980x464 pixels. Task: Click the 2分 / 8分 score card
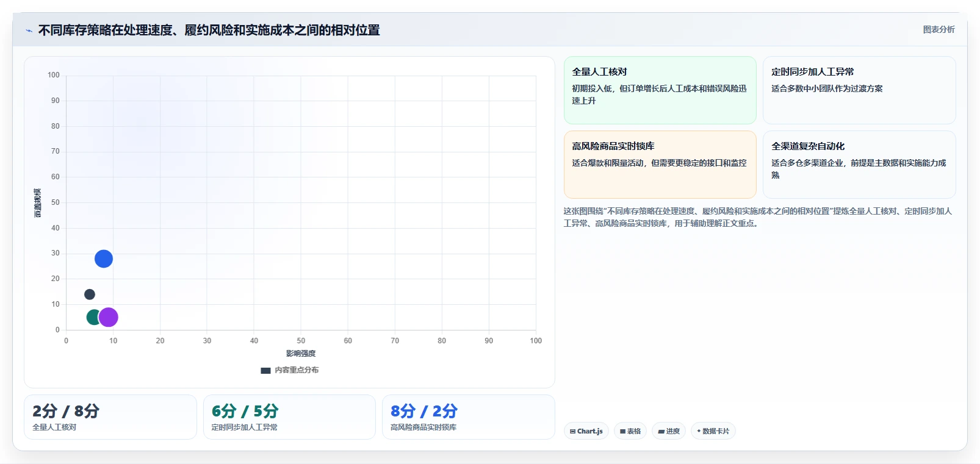point(110,417)
